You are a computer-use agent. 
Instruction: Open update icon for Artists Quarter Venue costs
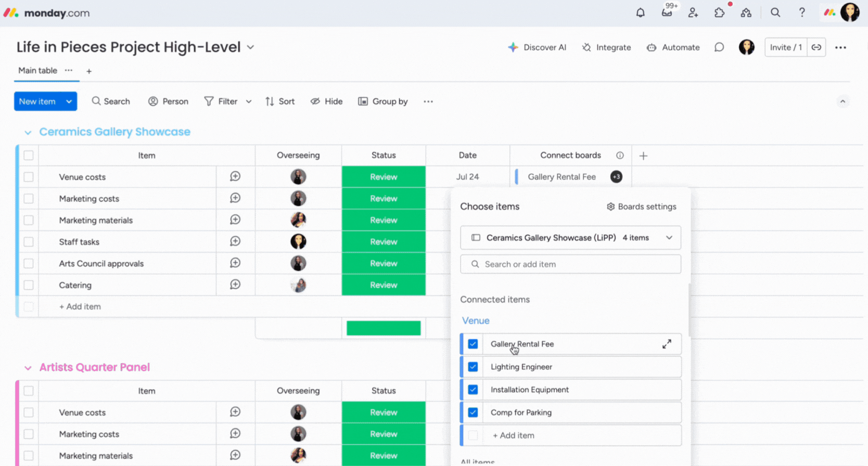click(x=235, y=412)
